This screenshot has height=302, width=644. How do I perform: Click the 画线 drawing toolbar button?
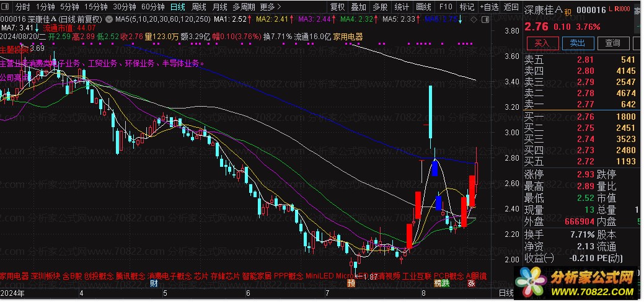423,7
